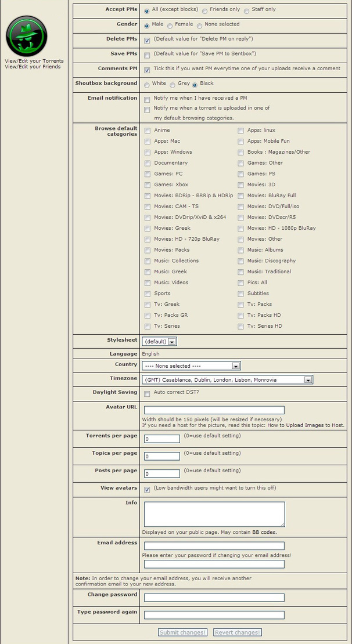Toggle the Comments PM checkbox
352x644 pixels.
click(x=147, y=70)
